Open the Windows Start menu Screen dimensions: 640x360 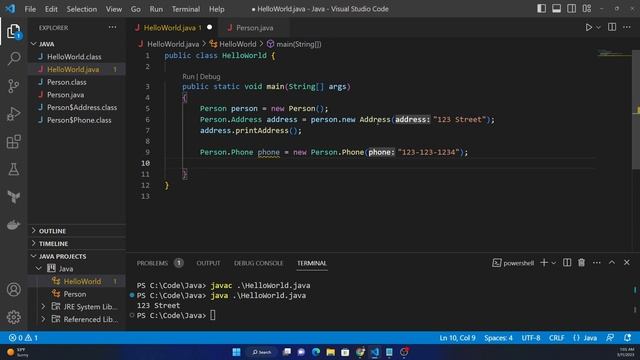pyautogui.click(x=236, y=352)
